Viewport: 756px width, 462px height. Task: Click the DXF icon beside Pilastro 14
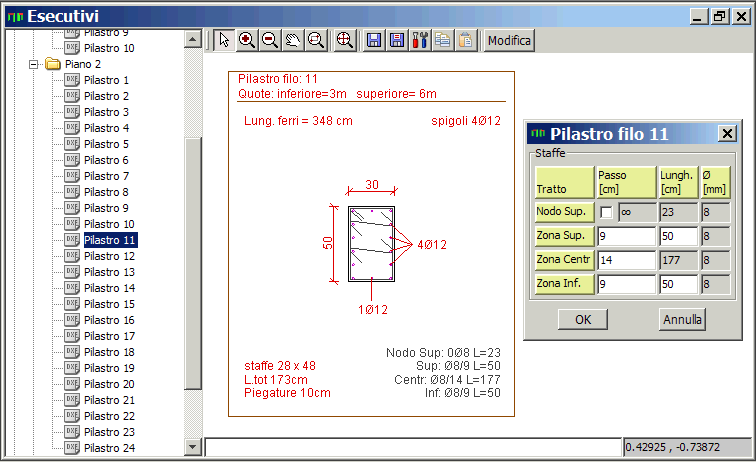click(x=72, y=288)
